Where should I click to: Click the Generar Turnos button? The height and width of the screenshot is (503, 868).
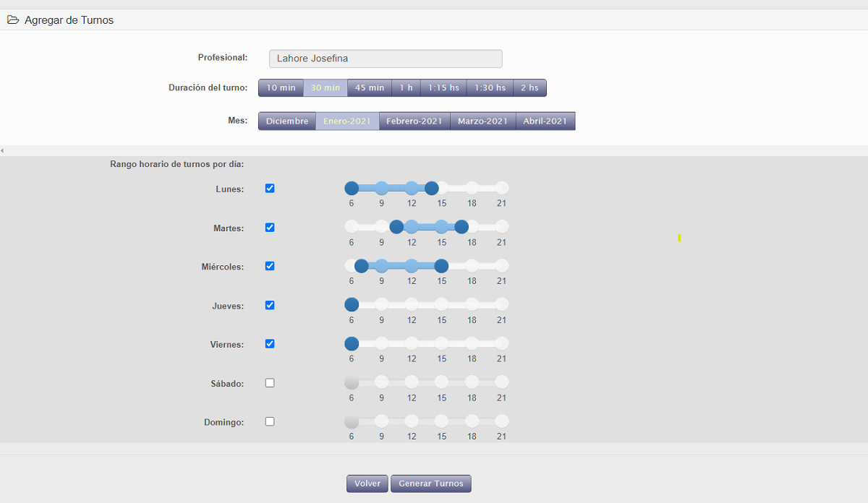(x=431, y=483)
